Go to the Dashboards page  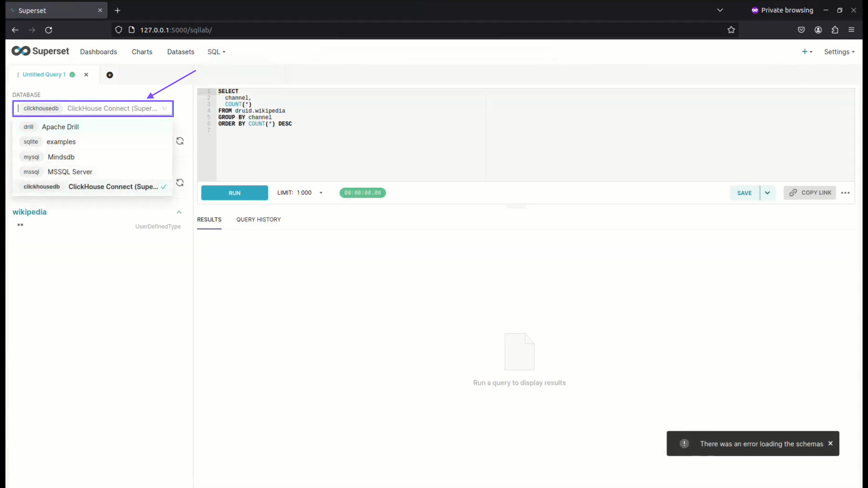coord(98,52)
